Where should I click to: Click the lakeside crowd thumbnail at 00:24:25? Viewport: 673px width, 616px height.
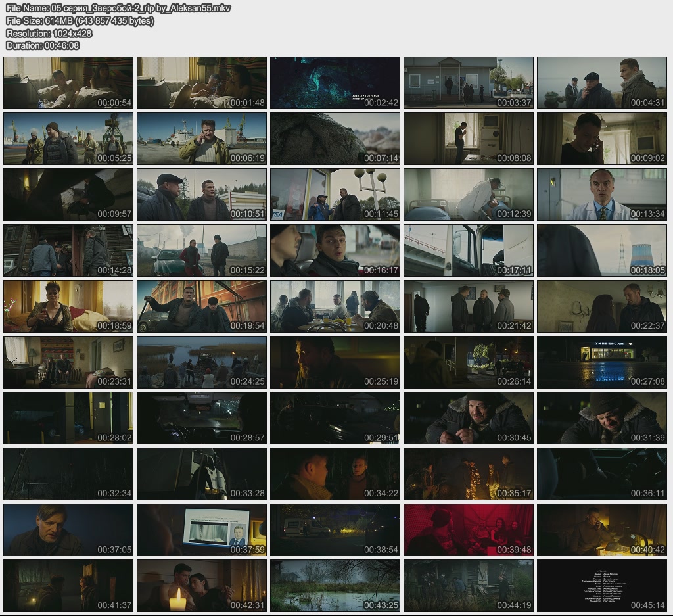pos(202,362)
